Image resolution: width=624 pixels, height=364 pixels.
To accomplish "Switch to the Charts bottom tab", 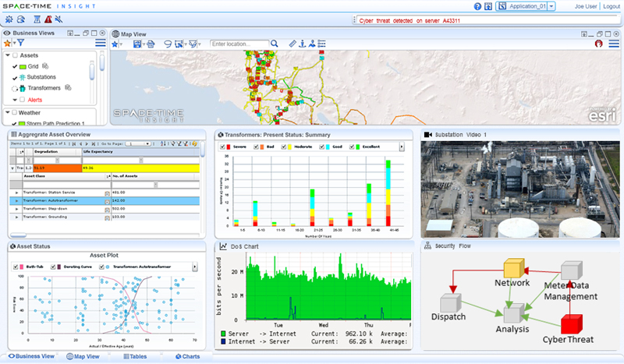I will (188, 356).
